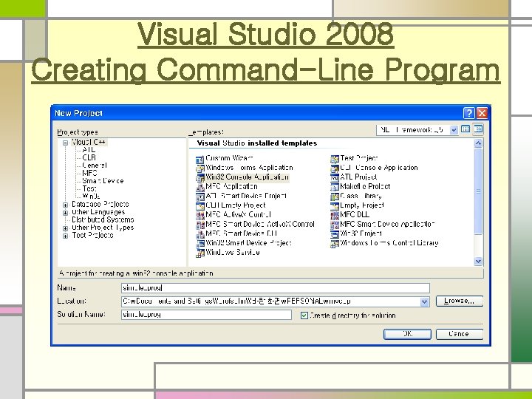The width and height of the screenshot is (532, 399).
Task: Pick the Test Project template icon
Action: (x=335, y=159)
